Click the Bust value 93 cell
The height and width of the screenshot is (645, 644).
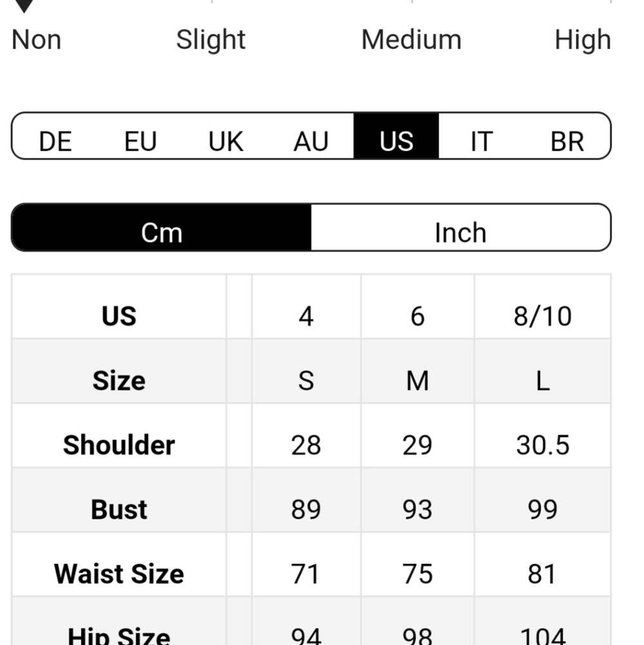pos(417,509)
